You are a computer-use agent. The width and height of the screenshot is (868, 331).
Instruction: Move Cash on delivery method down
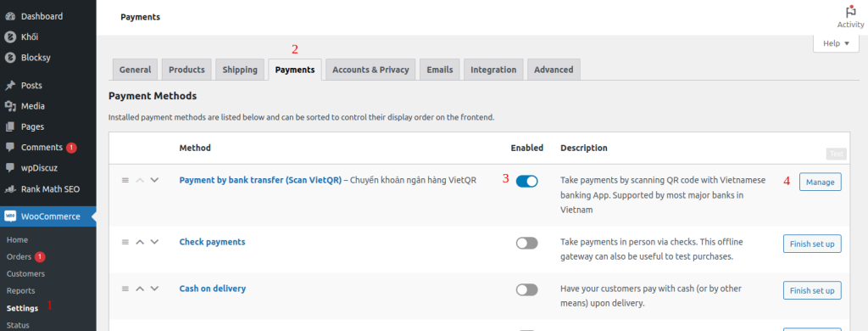pos(154,289)
